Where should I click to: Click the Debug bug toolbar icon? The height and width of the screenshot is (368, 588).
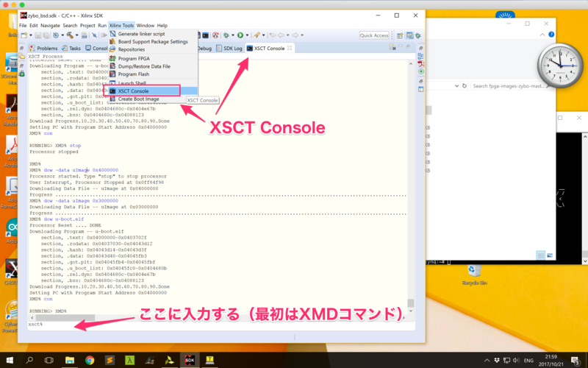[226, 35]
